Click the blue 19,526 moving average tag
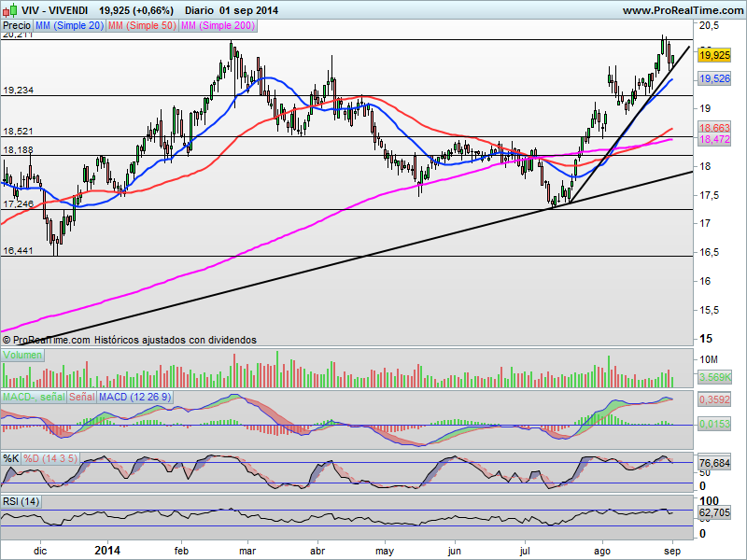 (x=714, y=78)
